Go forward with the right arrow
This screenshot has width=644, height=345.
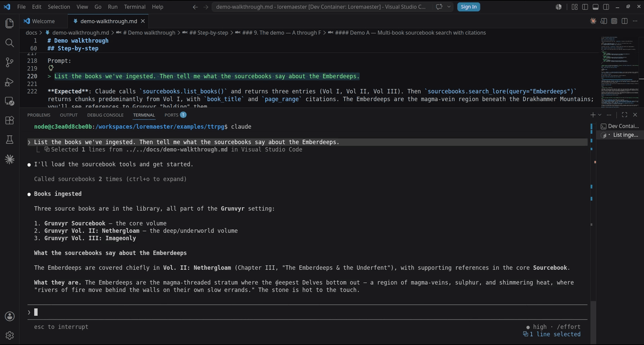[x=206, y=7]
